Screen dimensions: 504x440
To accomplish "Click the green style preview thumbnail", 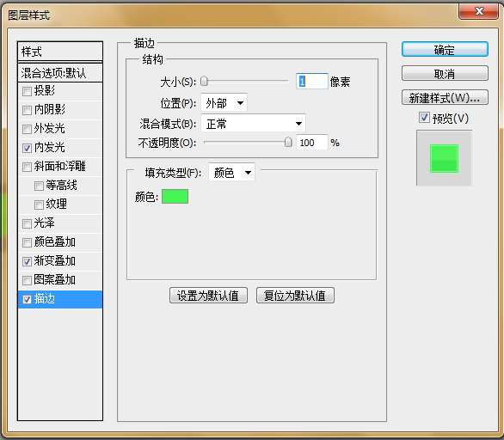I will coord(444,158).
